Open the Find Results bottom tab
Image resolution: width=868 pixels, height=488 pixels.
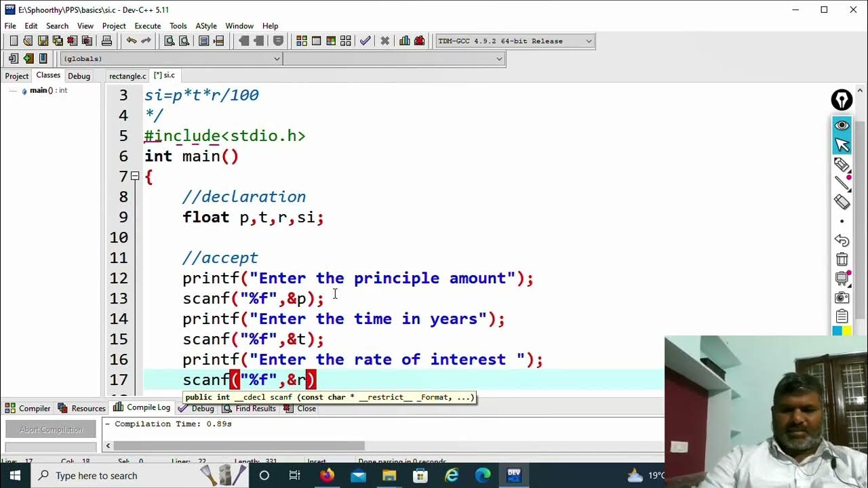249,408
